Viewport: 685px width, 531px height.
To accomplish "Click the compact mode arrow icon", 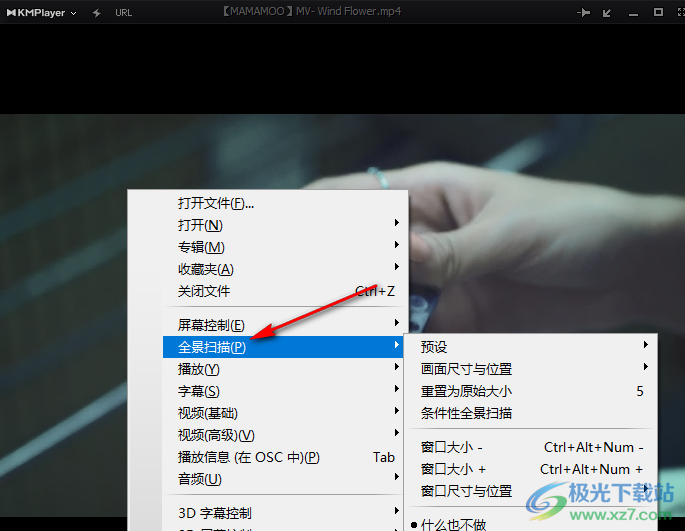I will coord(607,13).
